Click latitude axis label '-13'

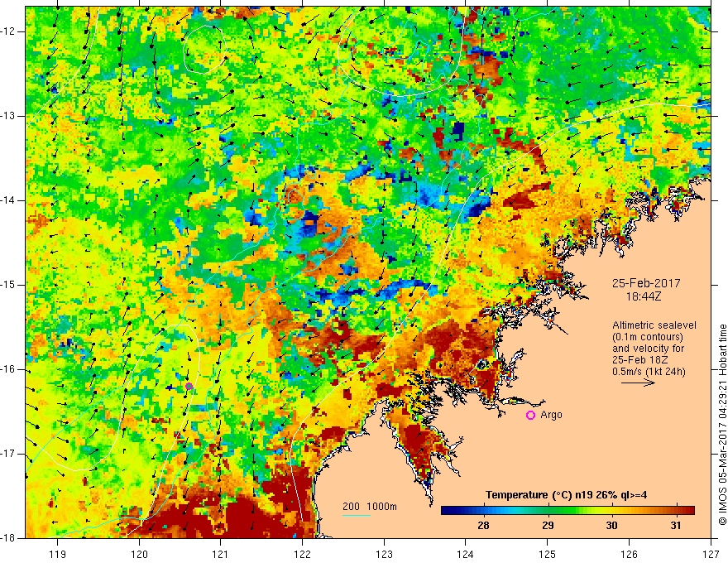9,116
